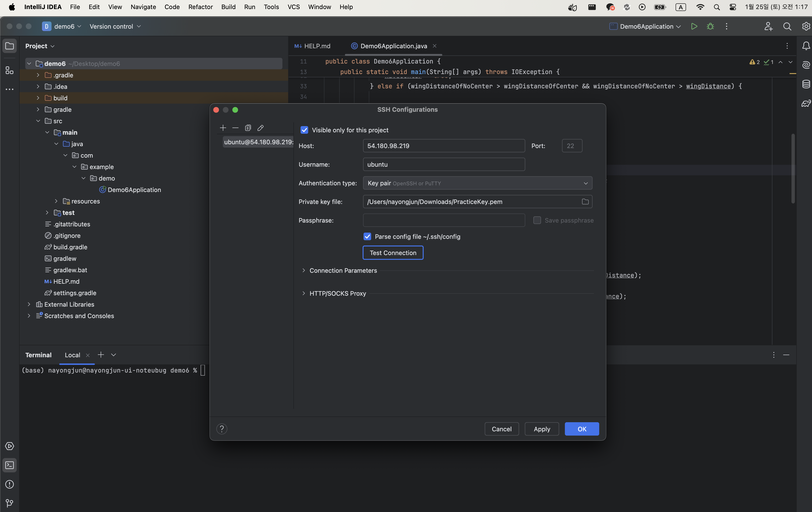This screenshot has height=512, width=812.
Task: Click the browse folder icon for private key
Action: pos(585,202)
